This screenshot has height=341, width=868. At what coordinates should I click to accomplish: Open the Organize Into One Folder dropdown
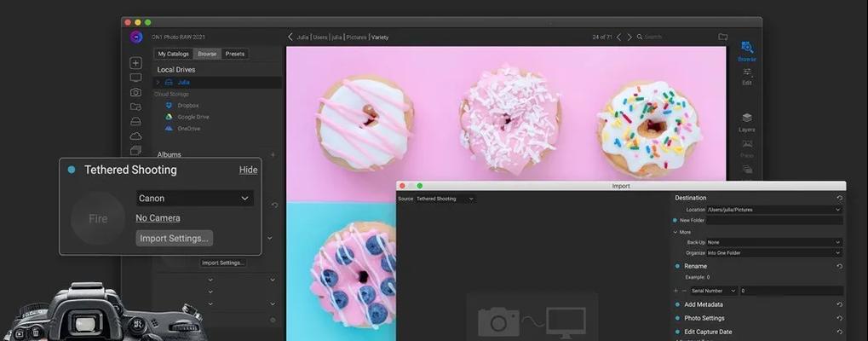tap(774, 253)
